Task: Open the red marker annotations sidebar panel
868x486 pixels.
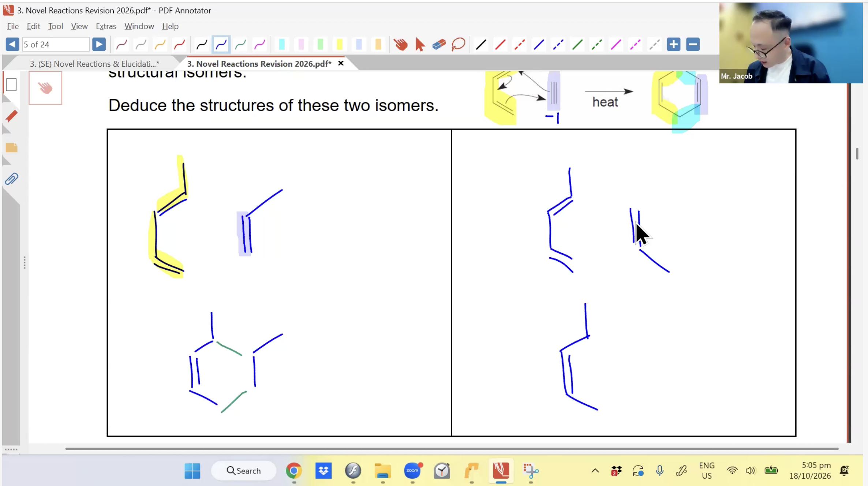Action: click(11, 116)
